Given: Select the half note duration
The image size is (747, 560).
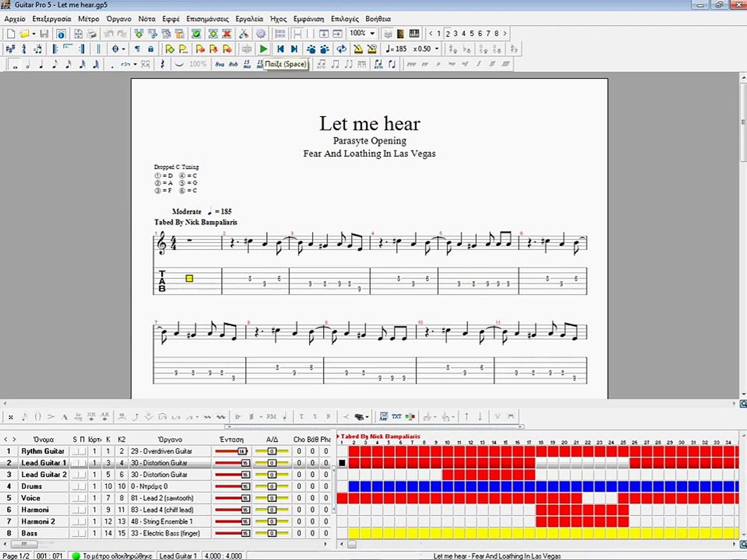Looking at the screenshot, I should click(28, 64).
